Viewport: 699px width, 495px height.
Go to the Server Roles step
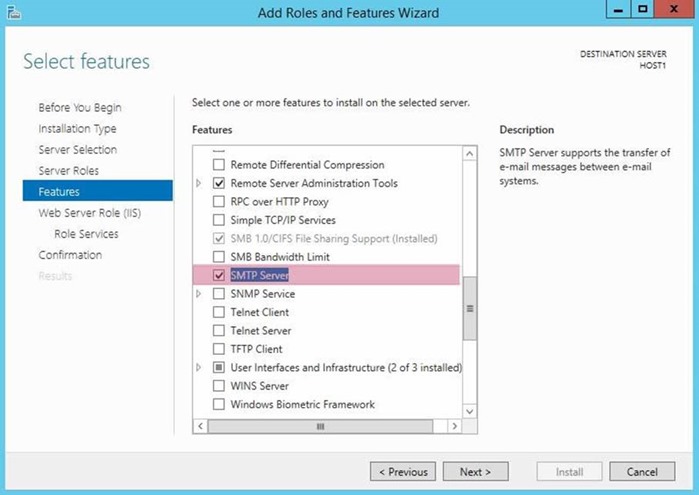[69, 170]
